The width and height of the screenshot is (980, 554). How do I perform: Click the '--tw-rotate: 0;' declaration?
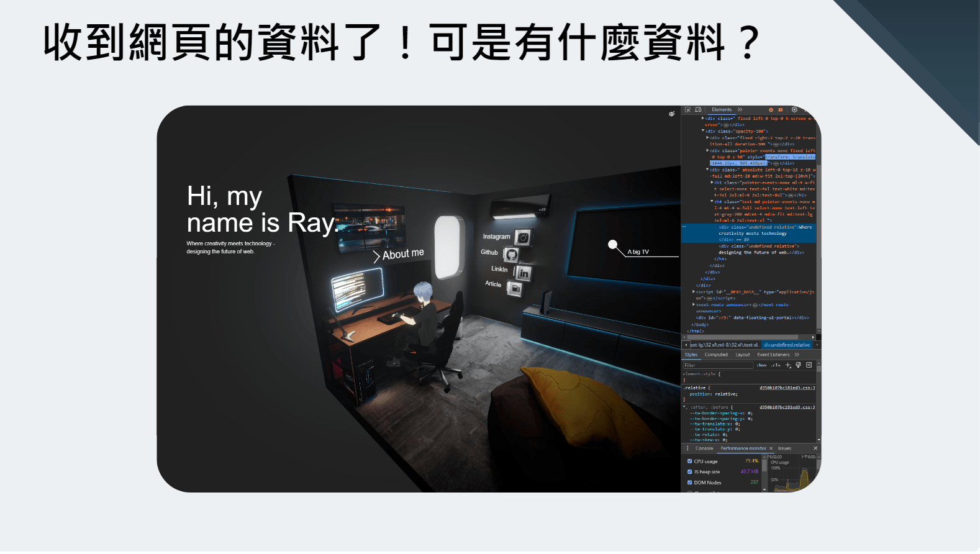pyautogui.click(x=709, y=435)
